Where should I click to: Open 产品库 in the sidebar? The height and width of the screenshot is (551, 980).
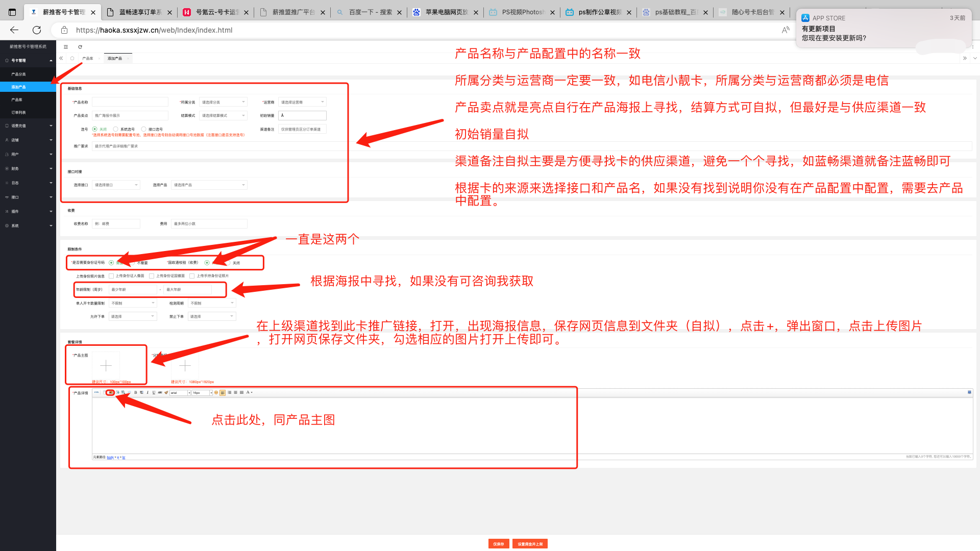tap(28, 99)
